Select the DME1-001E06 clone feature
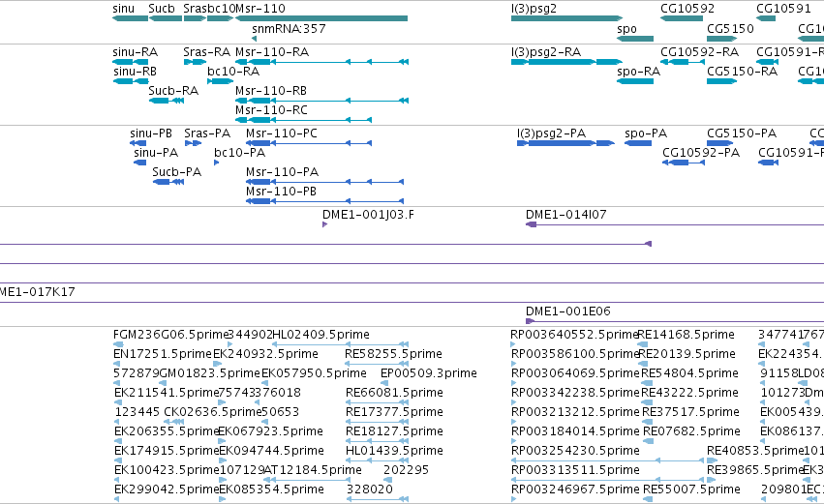824x504 pixels. [675, 321]
